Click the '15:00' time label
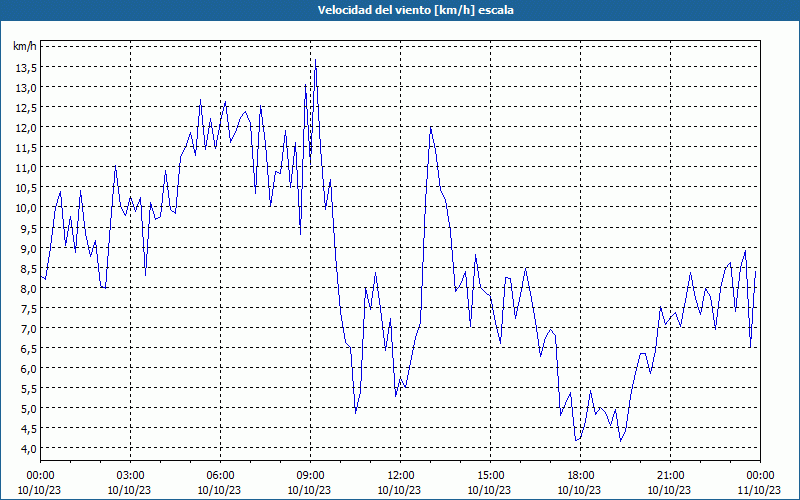 coord(490,476)
